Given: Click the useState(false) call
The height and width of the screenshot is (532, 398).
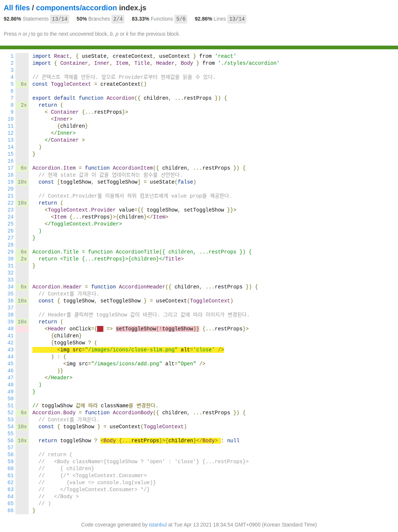Looking at the screenshot, I should (x=173, y=182).
